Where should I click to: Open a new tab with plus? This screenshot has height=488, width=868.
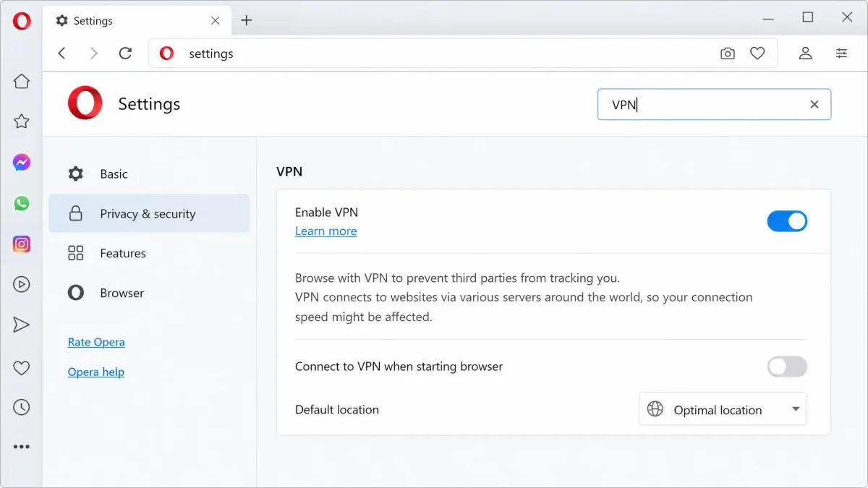coord(247,20)
